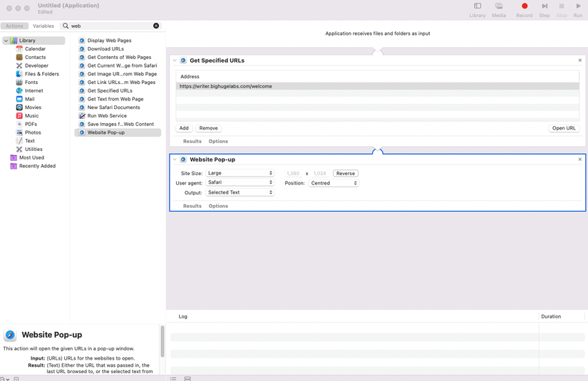Select the Save Images from Web Content action

click(x=116, y=124)
